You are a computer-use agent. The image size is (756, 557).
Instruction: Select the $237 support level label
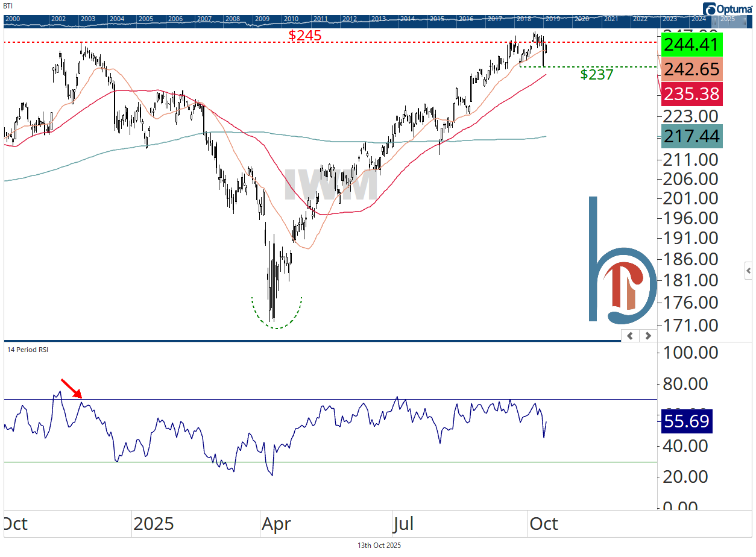596,75
